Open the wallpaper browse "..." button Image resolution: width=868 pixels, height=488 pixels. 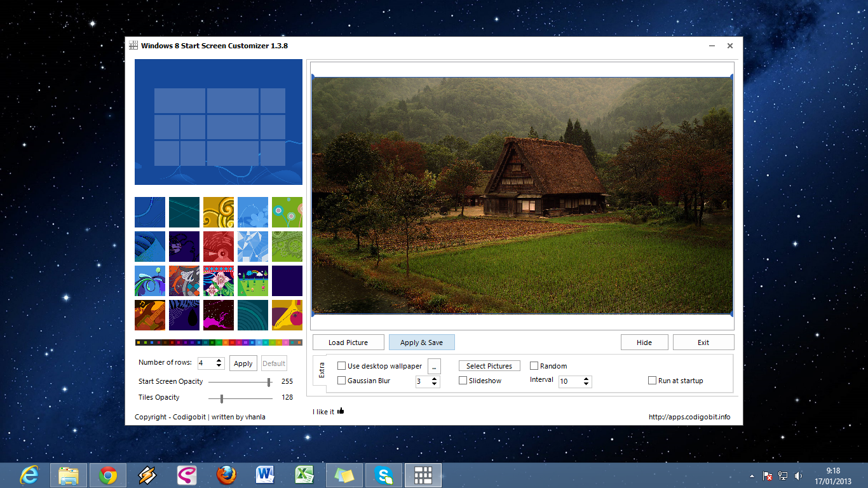point(433,366)
